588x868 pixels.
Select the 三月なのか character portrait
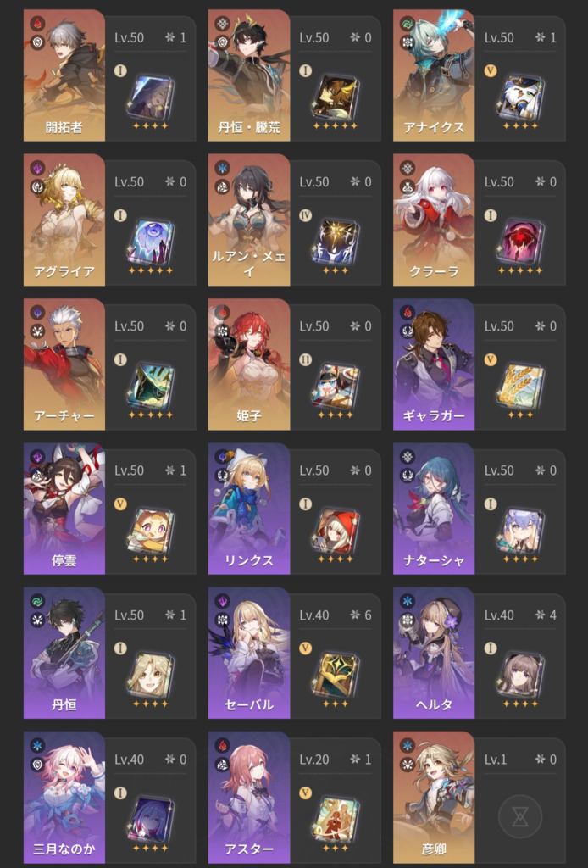point(64,798)
